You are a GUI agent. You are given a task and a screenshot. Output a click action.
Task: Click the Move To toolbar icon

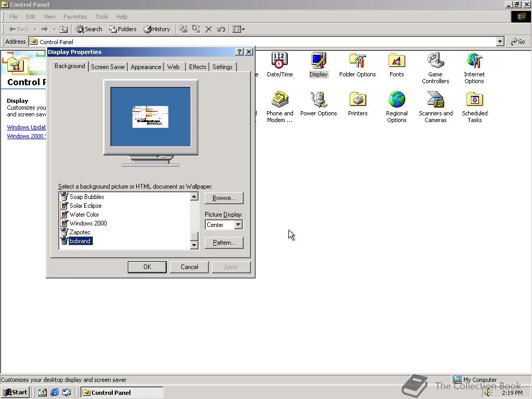183,29
